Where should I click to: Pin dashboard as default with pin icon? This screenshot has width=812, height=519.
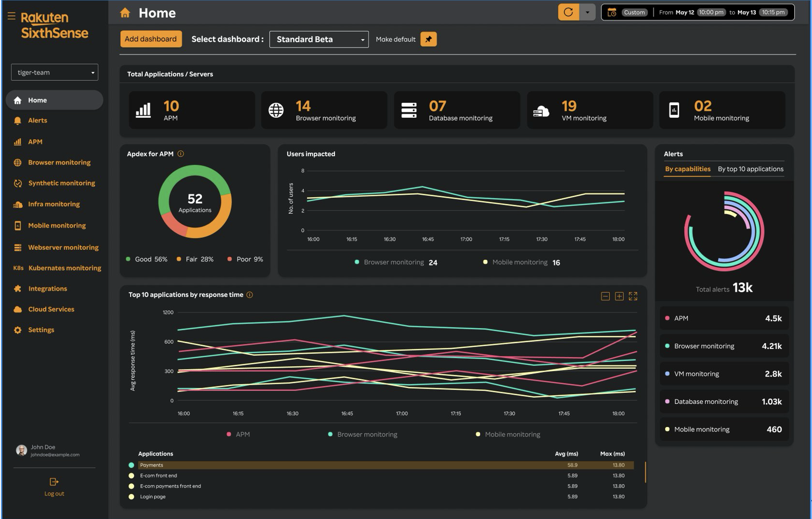[x=428, y=39]
